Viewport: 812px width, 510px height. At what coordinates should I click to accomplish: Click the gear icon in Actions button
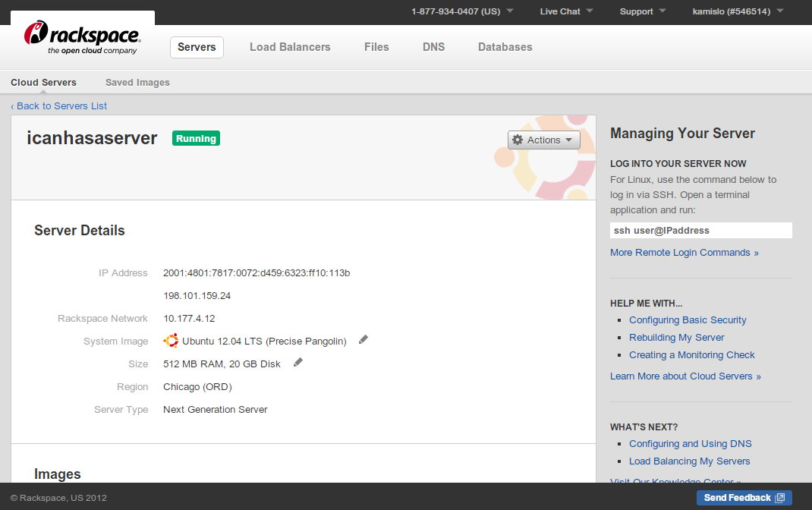518,140
